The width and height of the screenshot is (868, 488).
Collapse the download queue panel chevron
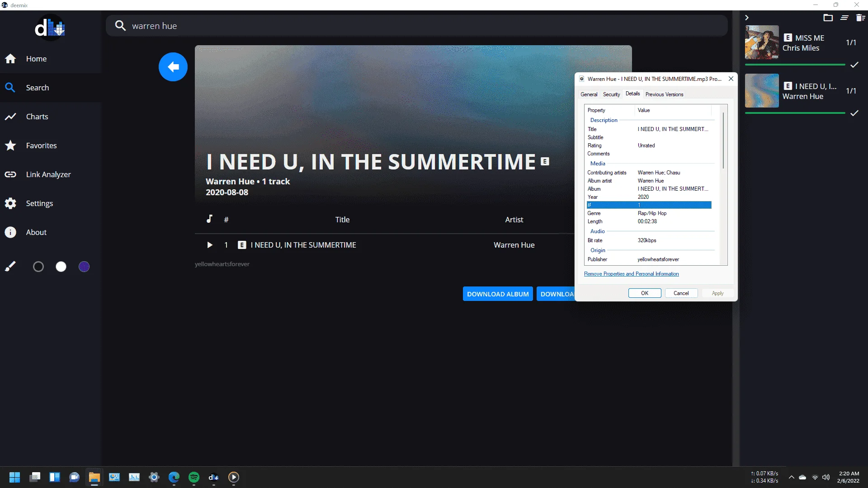tap(747, 18)
